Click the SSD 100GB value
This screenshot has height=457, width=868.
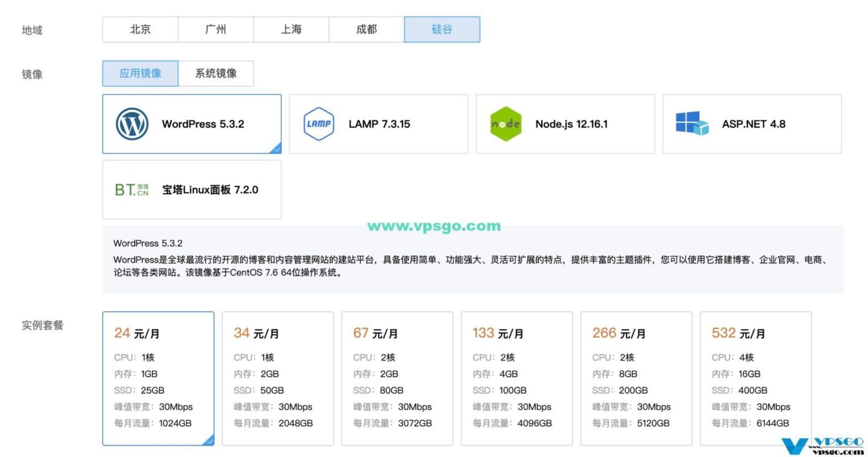[513, 390]
